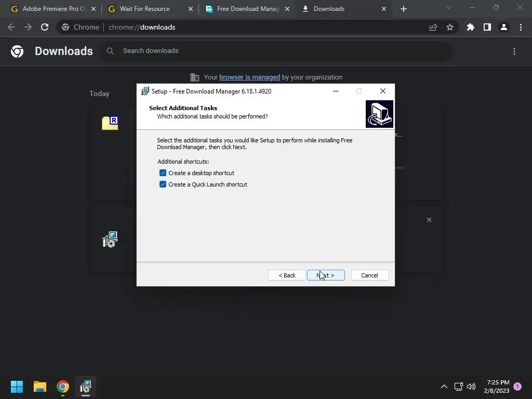This screenshot has width=532, height=399.
Task: Click the installer file download icon
Action: point(110,240)
